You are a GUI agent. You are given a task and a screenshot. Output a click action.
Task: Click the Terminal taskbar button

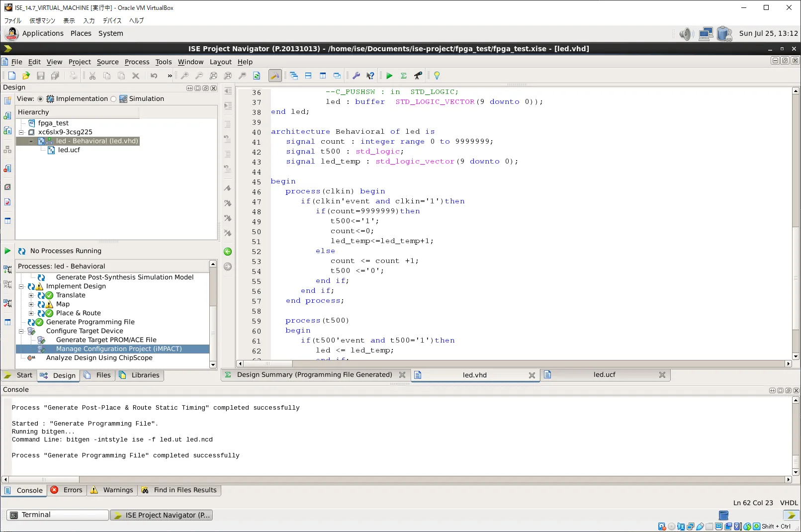click(58, 515)
